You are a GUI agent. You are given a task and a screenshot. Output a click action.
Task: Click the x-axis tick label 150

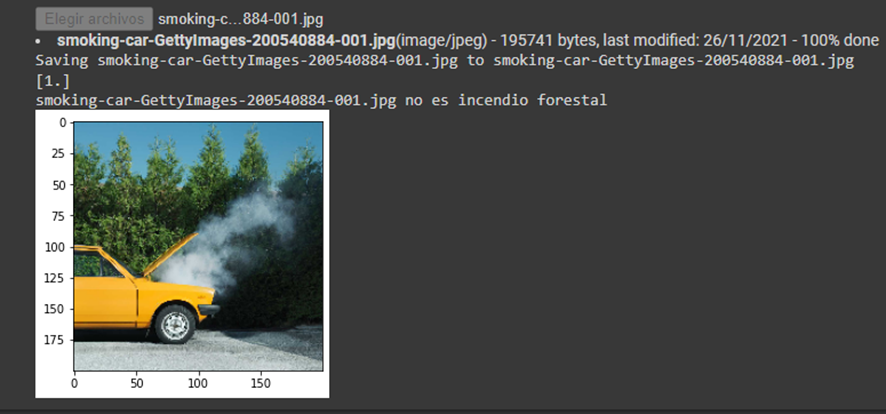(x=260, y=384)
